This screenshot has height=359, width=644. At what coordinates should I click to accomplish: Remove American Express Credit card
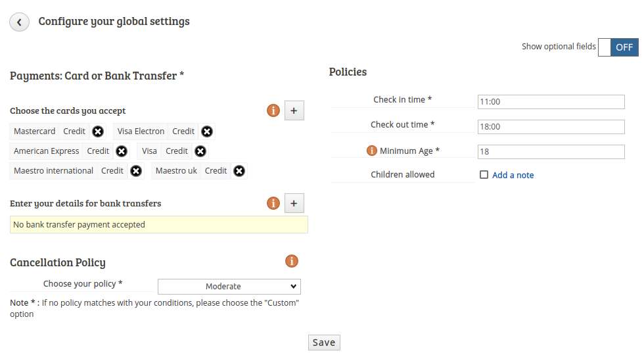coord(122,151)
